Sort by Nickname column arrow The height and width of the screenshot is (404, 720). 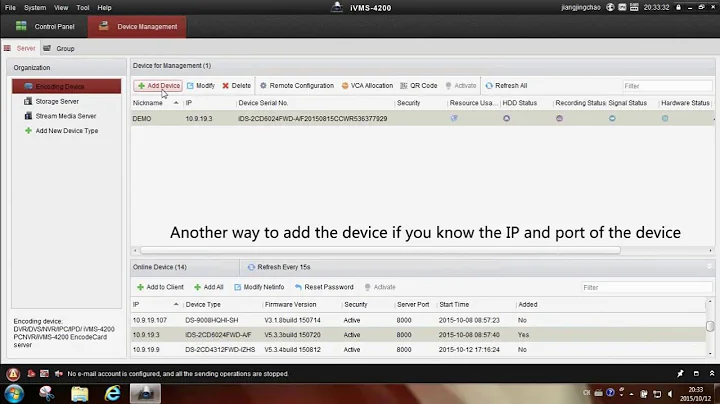[x=176, y=103]
